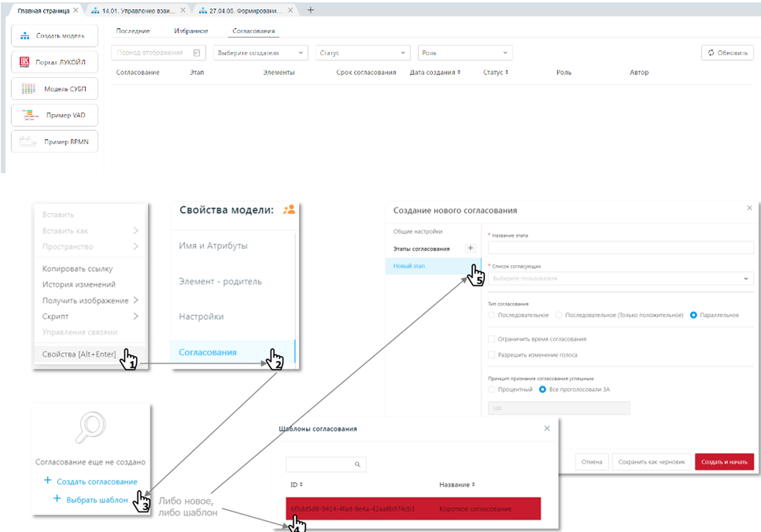The height and width of the screenshot is (532, 761).
Task: Add stage with plus icon near Этапы согласования
Action: tap(470, 248)
